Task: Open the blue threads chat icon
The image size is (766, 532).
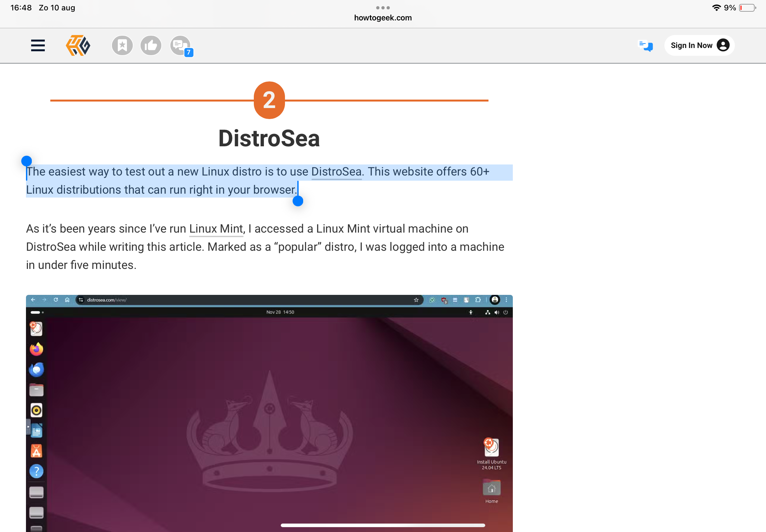Action: click(x=645, y=45)
